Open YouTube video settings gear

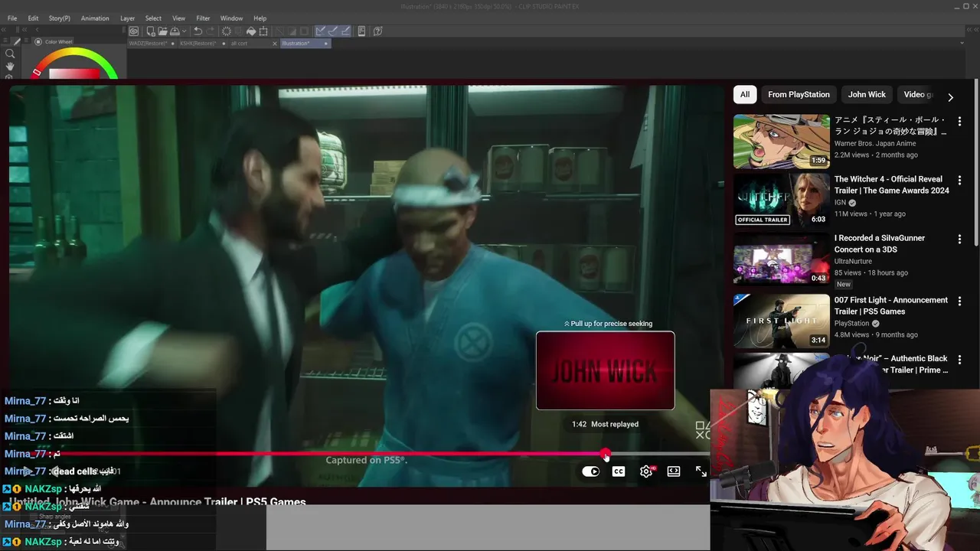(646, 471)
